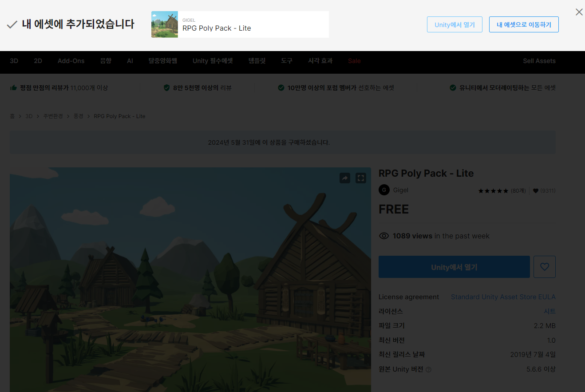Click check icon by 10만명 이상의 포럼 멤버가
585x392 pixels.
pos(281,88)
